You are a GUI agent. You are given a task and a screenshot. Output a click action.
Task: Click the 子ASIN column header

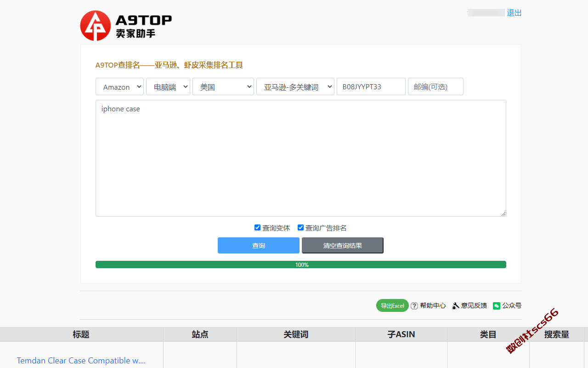[401, 334]
